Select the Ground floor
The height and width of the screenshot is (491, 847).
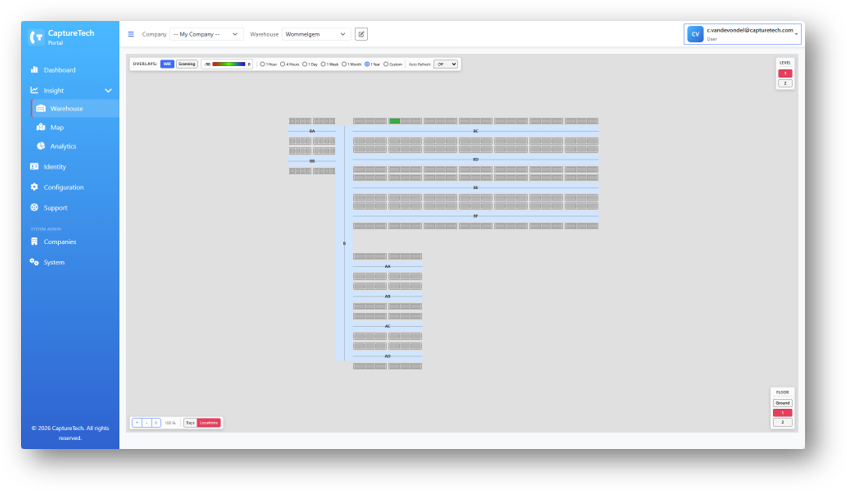[782, 403]
